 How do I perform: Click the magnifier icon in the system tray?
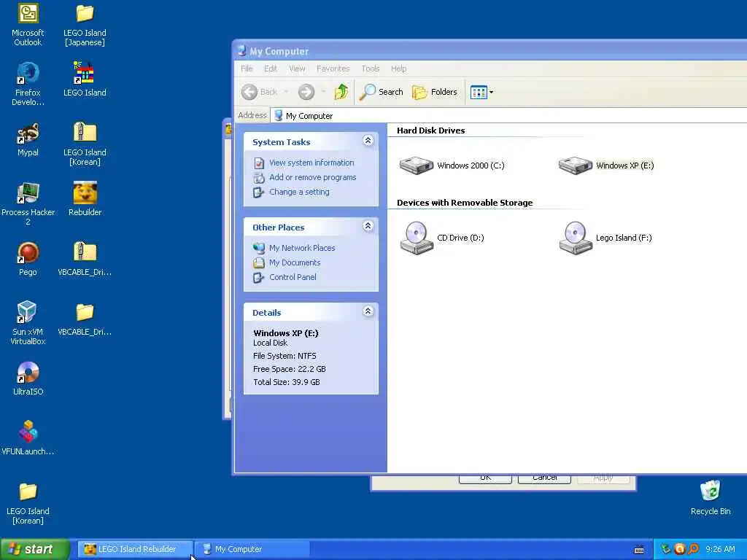click(693, 549)
